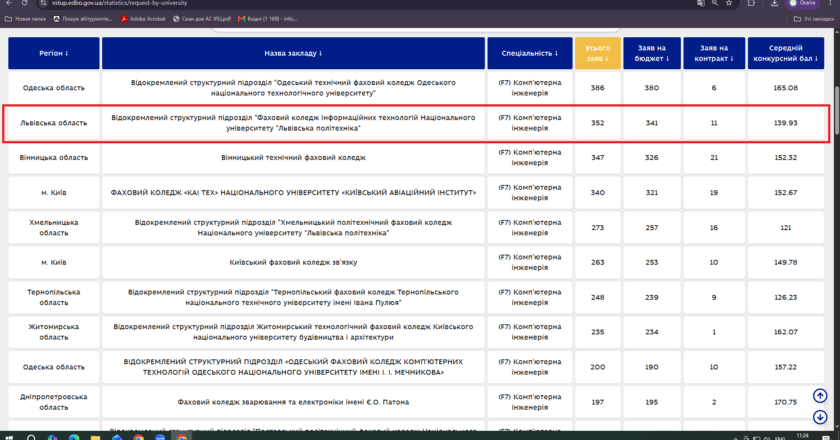
Task: Open the Освіта profile button
Action: click(x=802, y=3)
